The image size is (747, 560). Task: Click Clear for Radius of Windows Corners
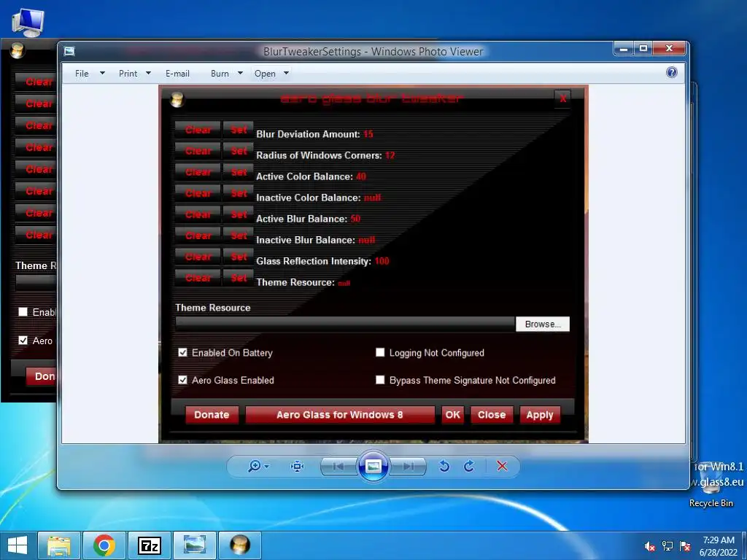(x=198, y=151)
